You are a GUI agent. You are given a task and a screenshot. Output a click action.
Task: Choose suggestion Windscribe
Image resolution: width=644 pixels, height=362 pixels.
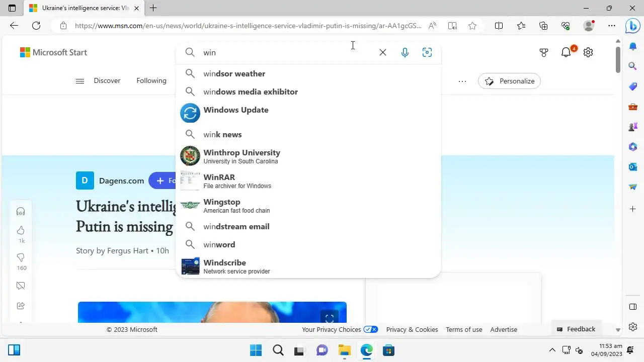coord(308,266)
